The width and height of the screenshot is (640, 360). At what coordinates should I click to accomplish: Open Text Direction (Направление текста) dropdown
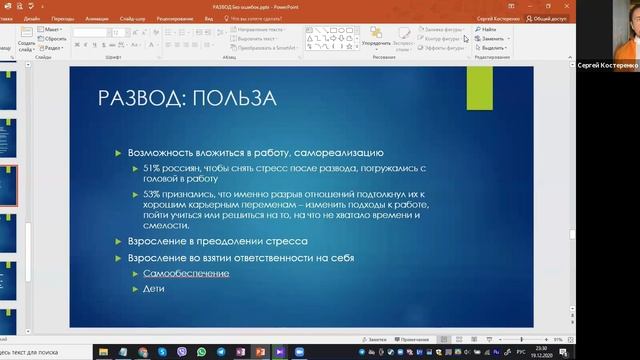[258, 29]
